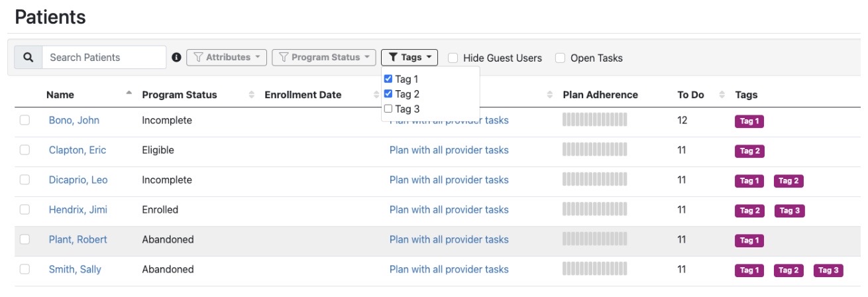The width and height of the screenshot is (868, 297).
Task: Sort by Name column arrow
Action: click(129, 93)
